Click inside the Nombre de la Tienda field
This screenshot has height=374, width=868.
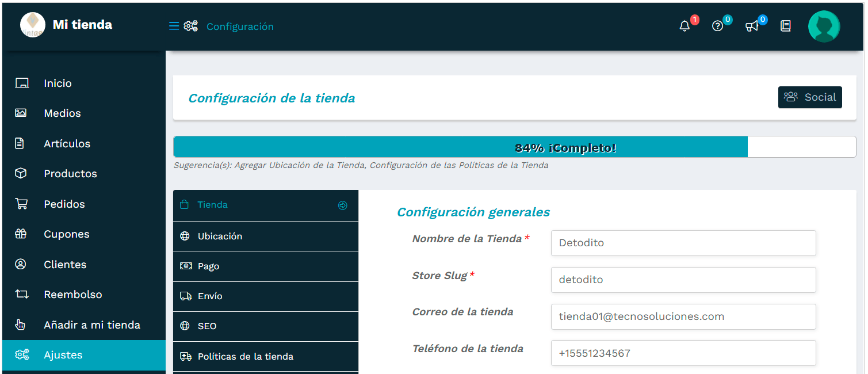tap(683, 243)
